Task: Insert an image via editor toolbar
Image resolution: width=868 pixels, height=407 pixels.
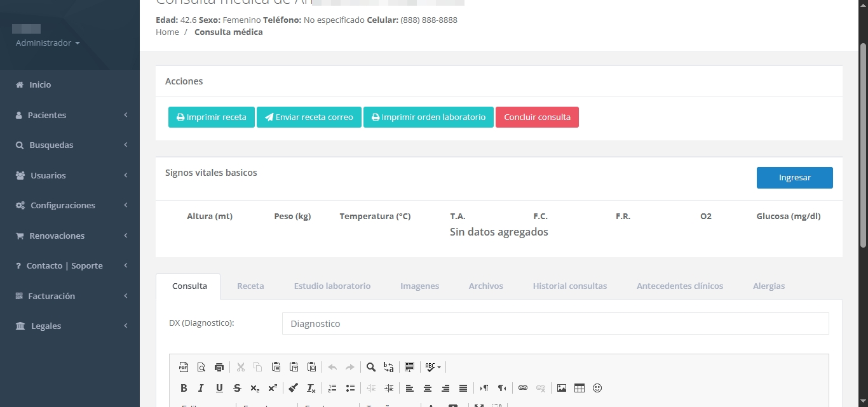Action: pyautogui.click(x=562, y=388)
